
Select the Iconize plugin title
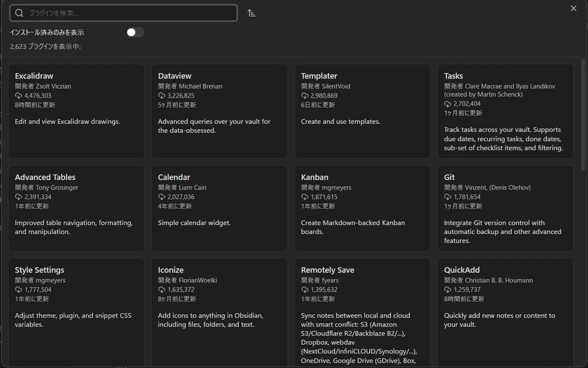point(171,270)
